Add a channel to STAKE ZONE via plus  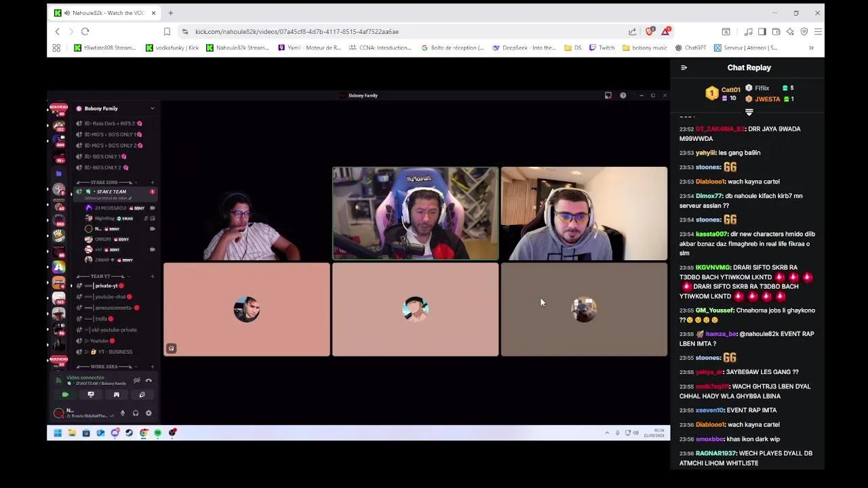(152, 182)
